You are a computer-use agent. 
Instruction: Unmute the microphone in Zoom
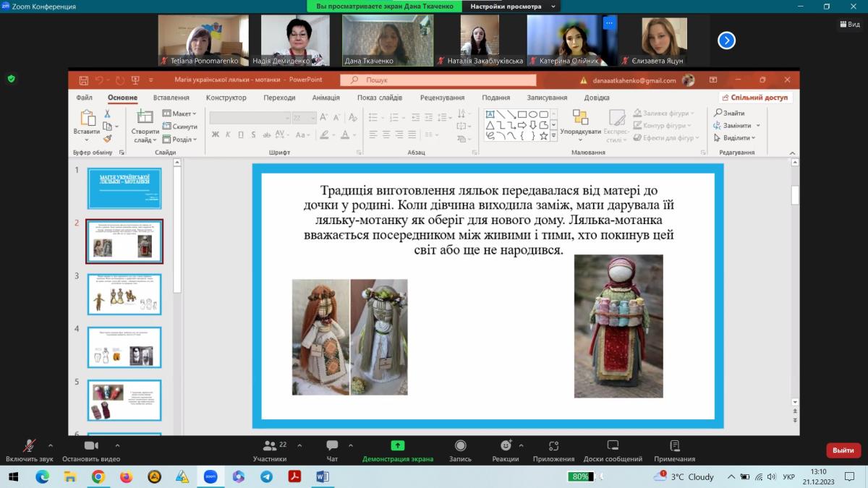coord(30,446)
